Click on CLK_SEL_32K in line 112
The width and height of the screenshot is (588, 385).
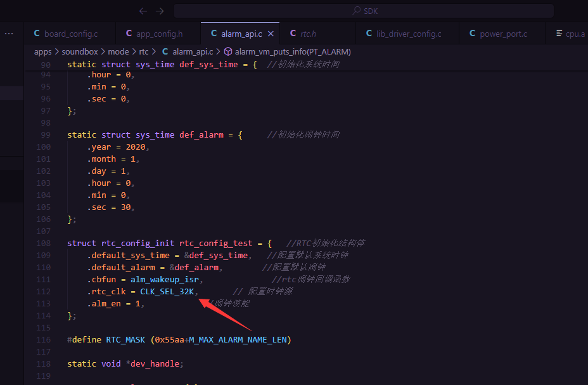167,292
